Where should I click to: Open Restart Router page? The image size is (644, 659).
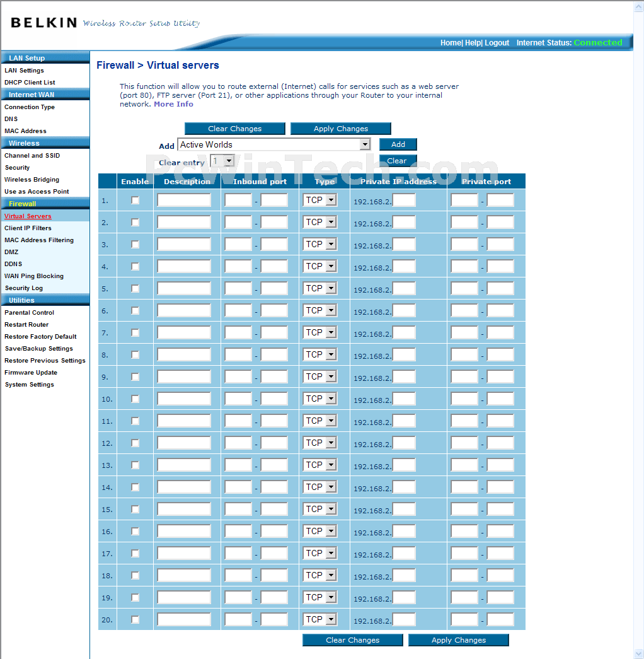coord(26,325)
